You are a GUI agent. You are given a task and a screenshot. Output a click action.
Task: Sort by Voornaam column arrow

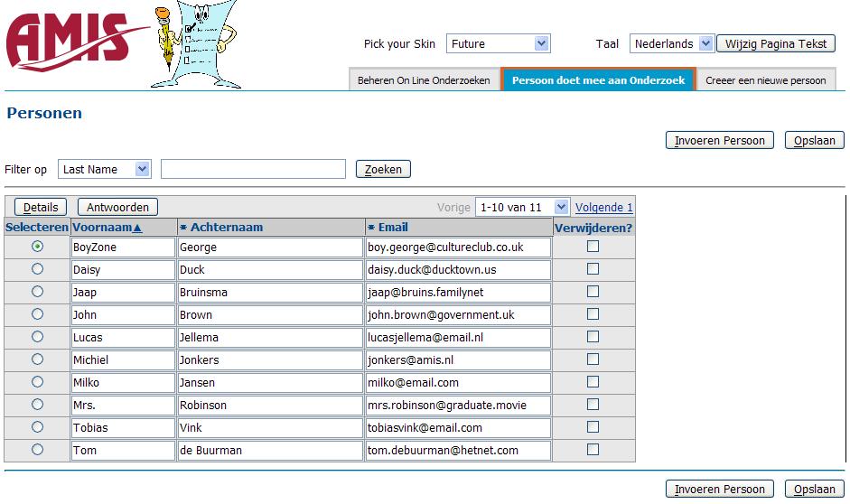pos(137,228)
